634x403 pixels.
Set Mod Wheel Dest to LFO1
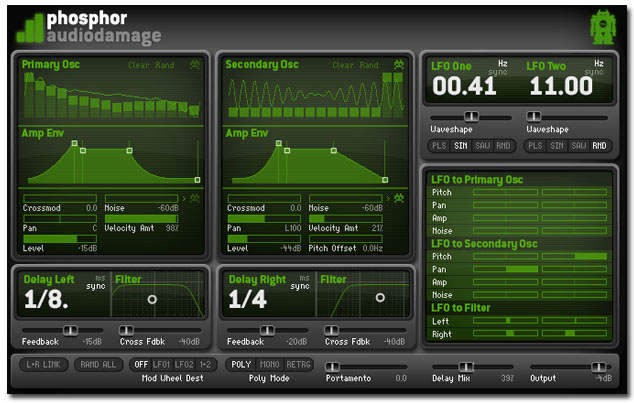pyautogui.click(x=161, y=365)
